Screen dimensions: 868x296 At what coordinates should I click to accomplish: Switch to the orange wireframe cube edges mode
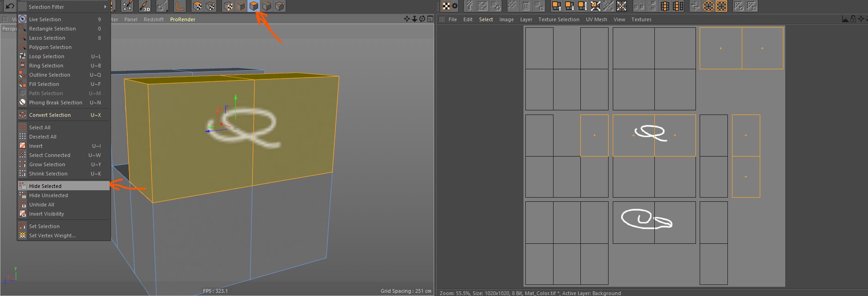241,6
